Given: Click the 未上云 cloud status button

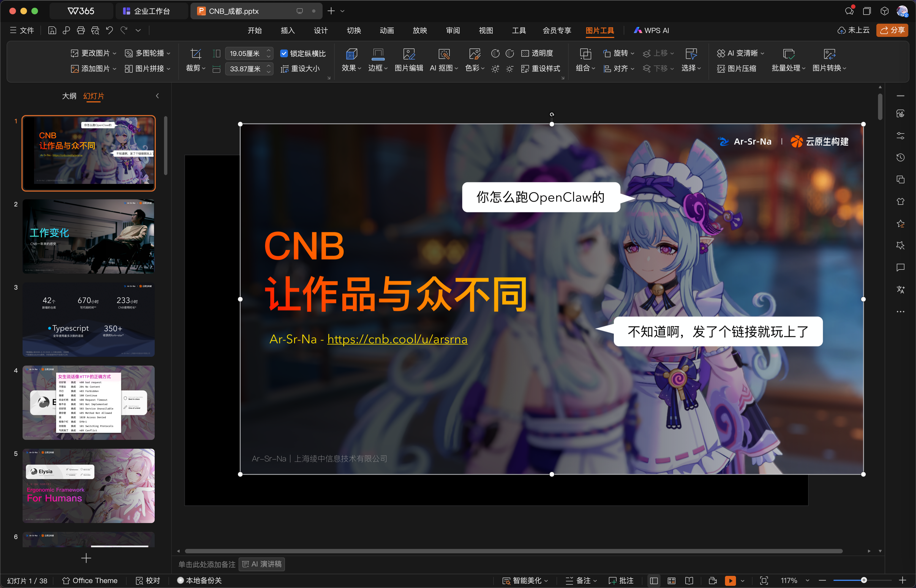Looking at the screenshot, I should coord(854,30).
